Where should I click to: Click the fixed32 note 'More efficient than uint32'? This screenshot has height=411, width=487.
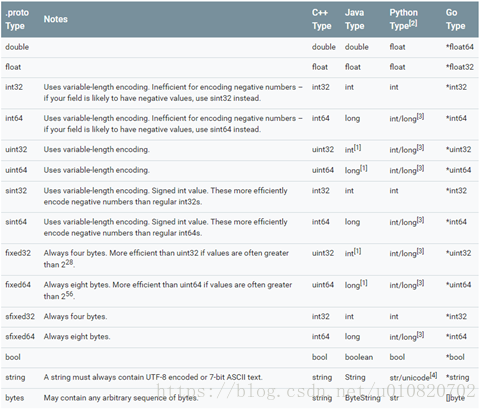tap(166, 258)
